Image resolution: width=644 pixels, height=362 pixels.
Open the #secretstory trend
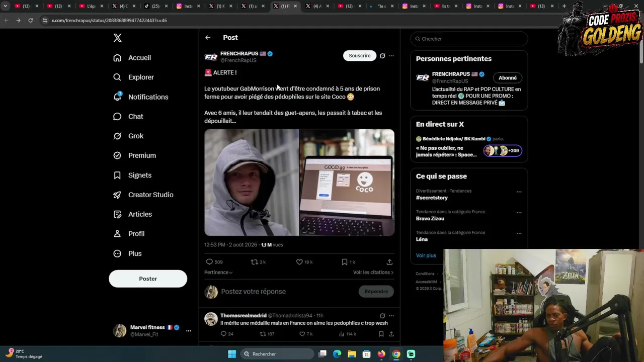pos(432,198)
